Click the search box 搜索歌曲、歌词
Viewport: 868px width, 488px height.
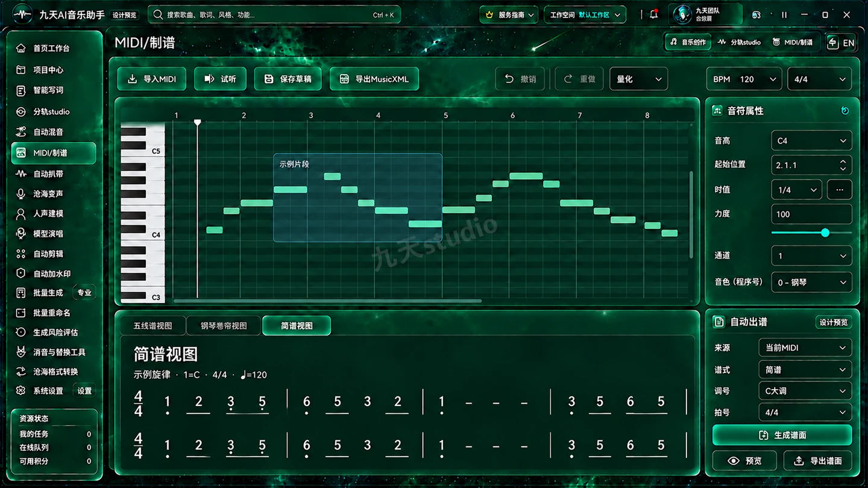point(274,15)
